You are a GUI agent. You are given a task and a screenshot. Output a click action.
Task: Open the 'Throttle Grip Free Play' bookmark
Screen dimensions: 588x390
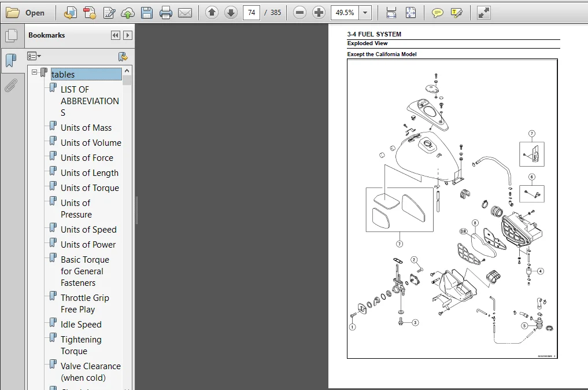(x=85, y=303)
